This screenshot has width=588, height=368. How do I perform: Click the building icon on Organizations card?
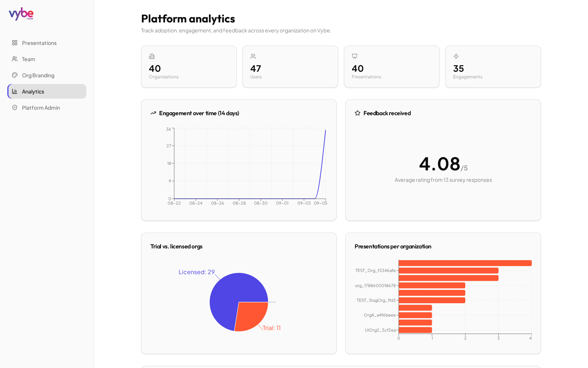point(152,56)
